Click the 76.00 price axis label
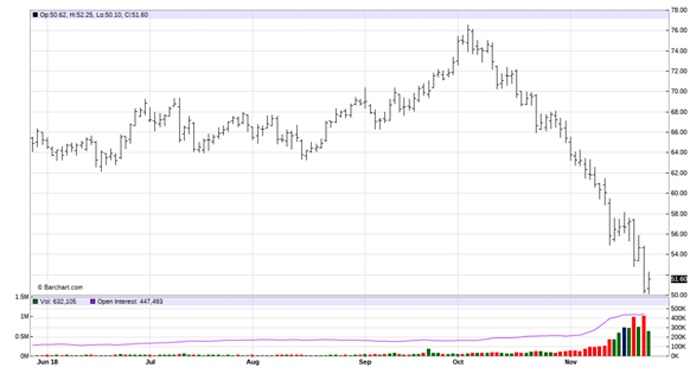This screenshot has width=700, height=376. [x=679, y=30]
